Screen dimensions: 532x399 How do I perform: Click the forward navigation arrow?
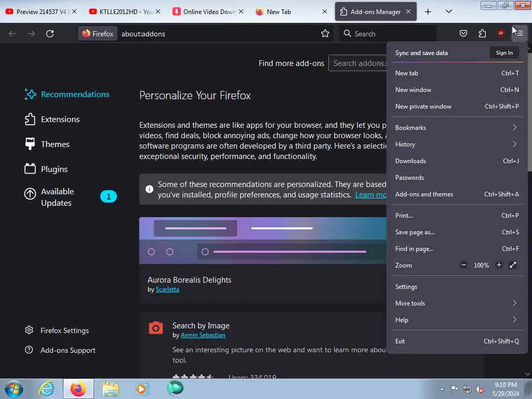point(31,34)
